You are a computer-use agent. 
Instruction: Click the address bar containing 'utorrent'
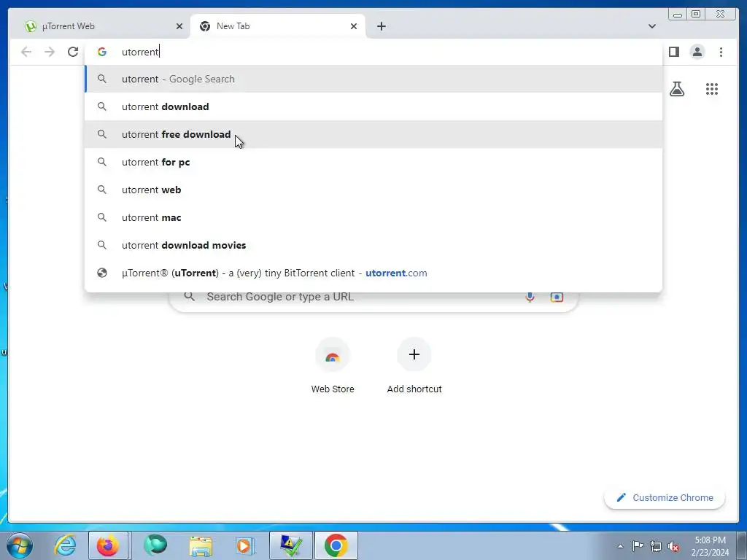point(373,52)
